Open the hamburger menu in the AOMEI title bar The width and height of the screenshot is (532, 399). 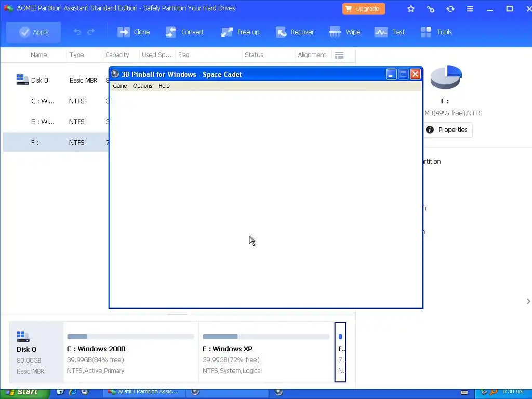coord(470,9)
